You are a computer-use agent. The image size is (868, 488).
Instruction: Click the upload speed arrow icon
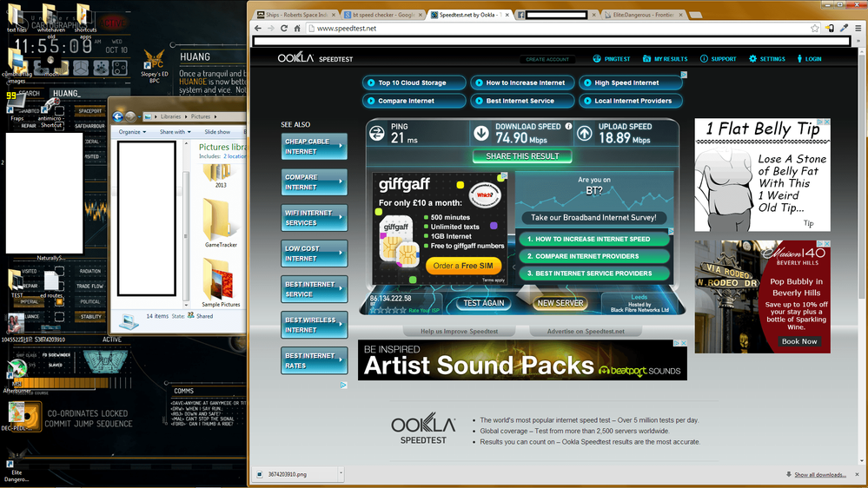(x=585, y=134)
